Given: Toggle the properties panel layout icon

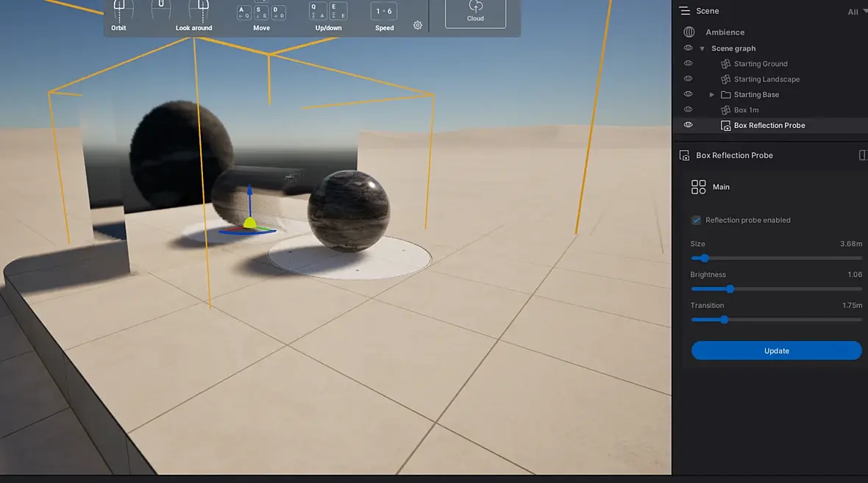Looking at the screenshot, I should [863, 155].
